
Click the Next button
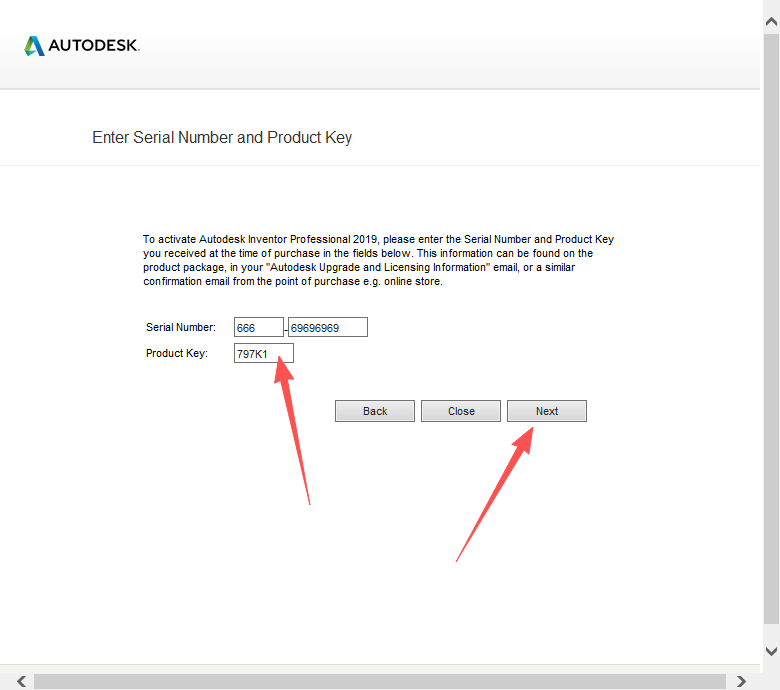(547, 411)
